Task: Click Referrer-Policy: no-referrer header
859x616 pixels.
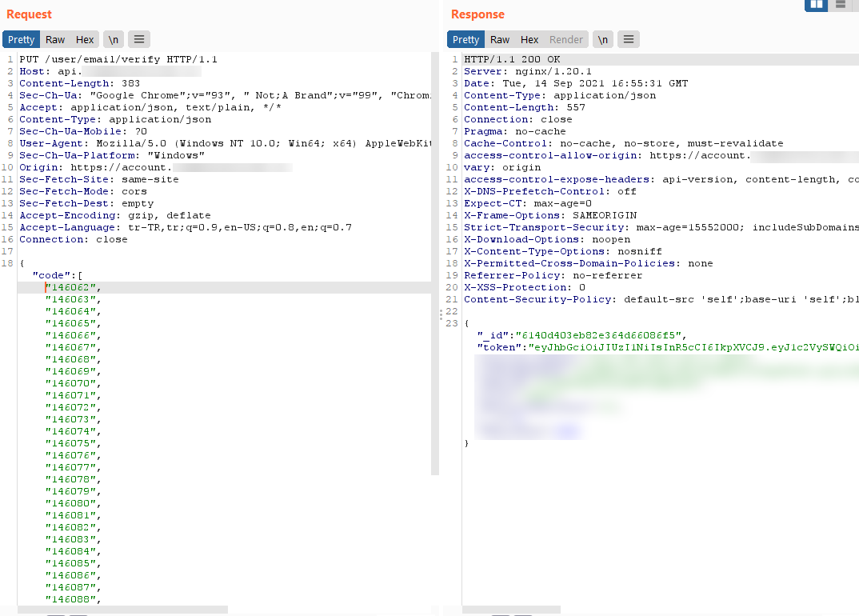Action: tap(553, 276)
